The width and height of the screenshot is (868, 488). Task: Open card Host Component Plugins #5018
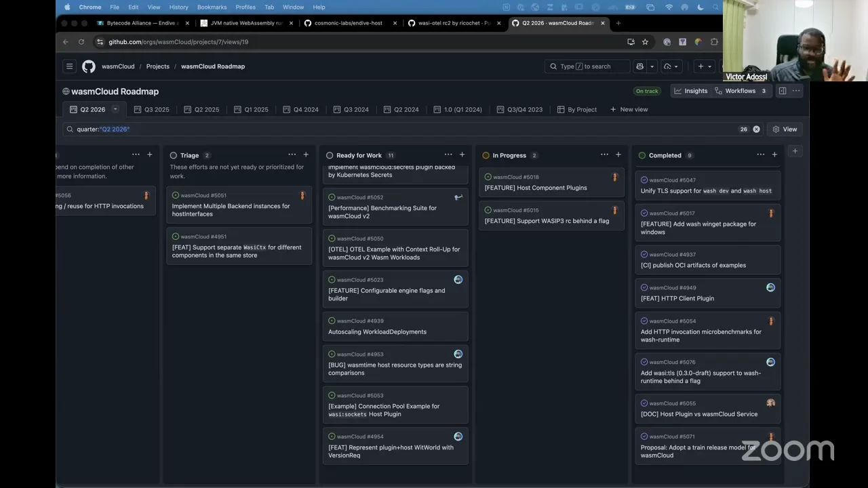pos(551,183)
